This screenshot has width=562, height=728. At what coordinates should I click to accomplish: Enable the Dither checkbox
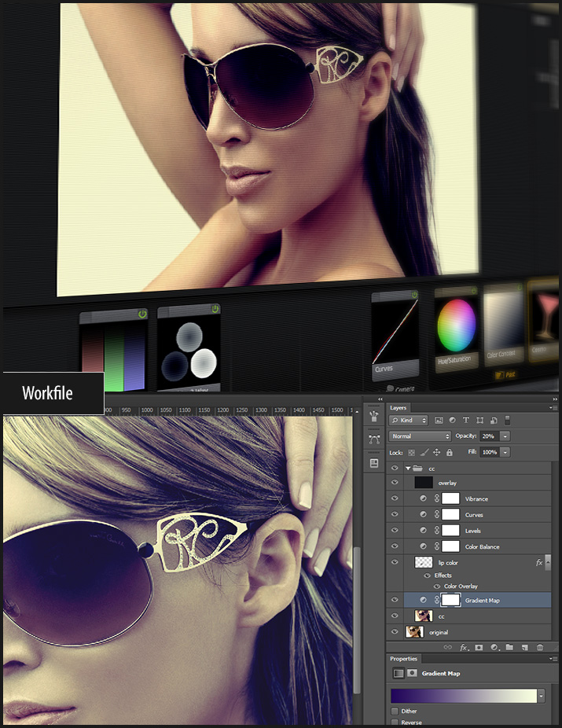[x=395, y=711]
